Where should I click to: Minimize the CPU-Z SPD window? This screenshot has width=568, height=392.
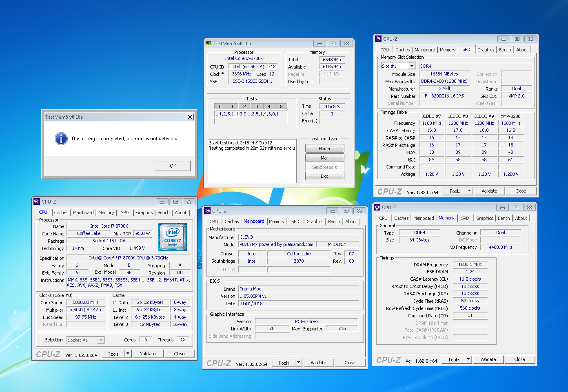504,39
